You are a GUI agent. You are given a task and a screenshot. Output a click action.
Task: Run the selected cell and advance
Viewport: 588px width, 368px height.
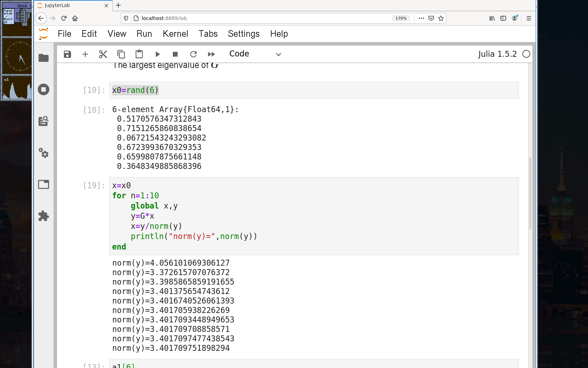pos(157,54)
